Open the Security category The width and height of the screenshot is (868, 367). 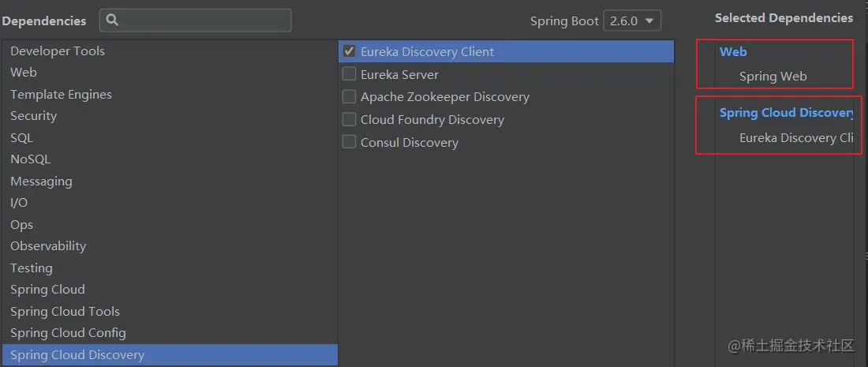[33, 116]
